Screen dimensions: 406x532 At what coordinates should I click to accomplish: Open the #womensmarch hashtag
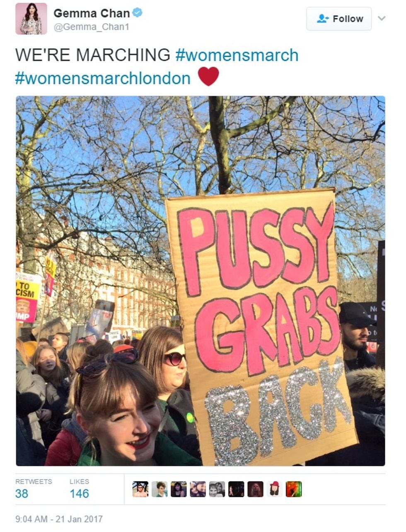tap(237, 55)
